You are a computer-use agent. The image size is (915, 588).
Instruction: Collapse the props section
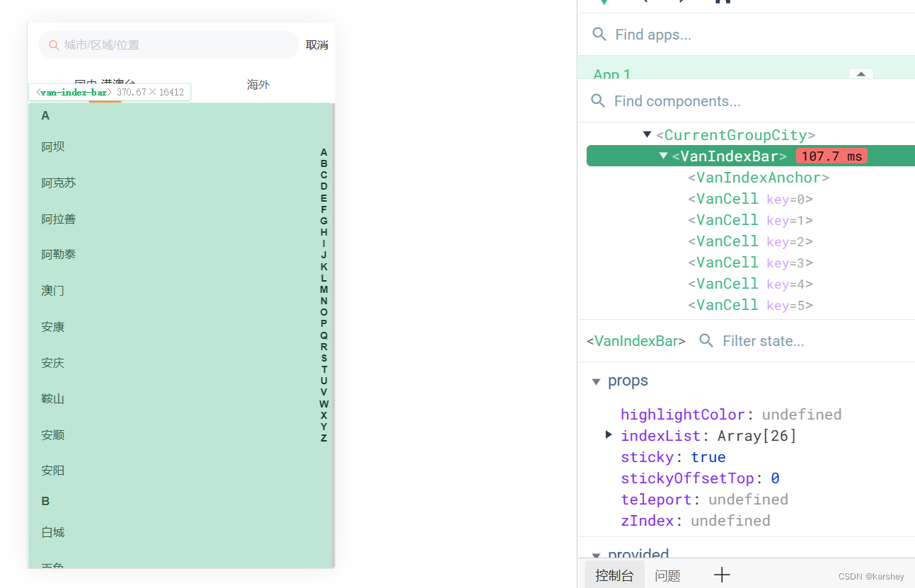(596, 381)
